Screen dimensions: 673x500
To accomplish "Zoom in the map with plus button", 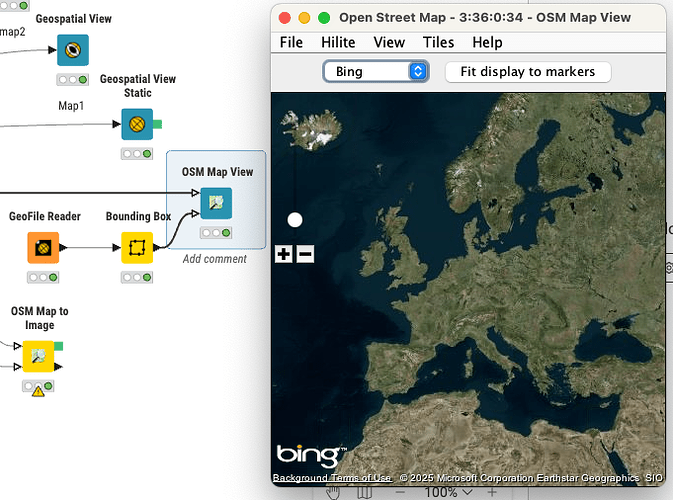I will click(x=284, y=254).
